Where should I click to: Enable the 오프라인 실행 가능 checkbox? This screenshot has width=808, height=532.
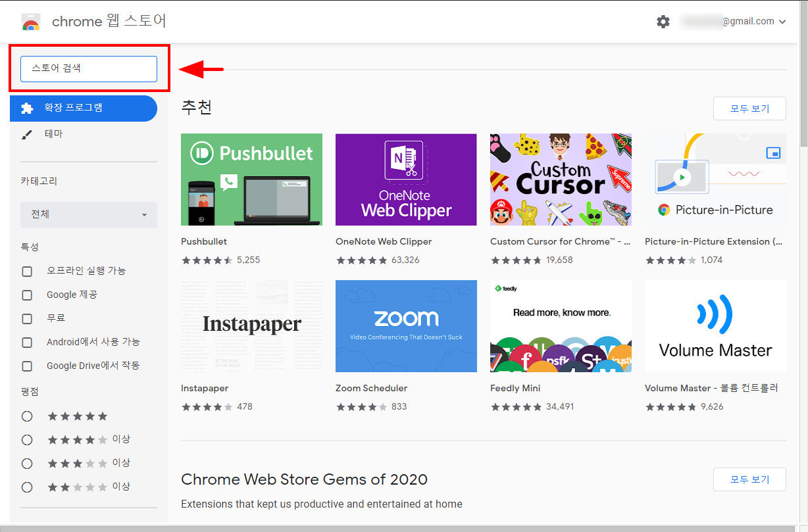click(x=27, y=271)
